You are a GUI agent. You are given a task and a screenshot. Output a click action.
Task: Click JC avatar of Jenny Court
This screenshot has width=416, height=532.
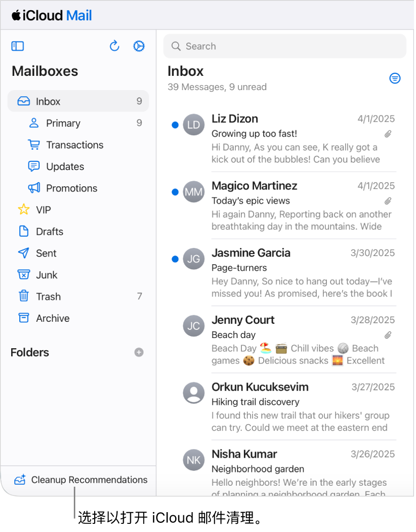(x=194, y=326)
